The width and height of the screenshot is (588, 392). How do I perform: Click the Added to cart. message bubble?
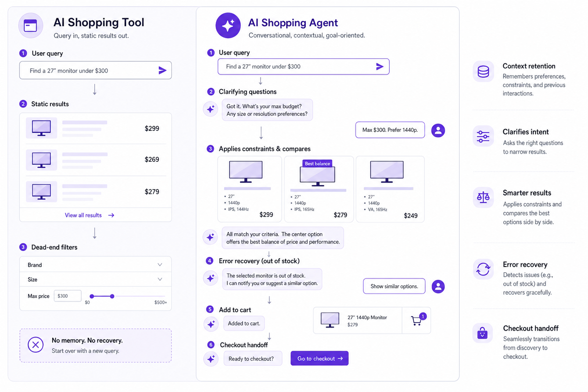tap(244, 323)
